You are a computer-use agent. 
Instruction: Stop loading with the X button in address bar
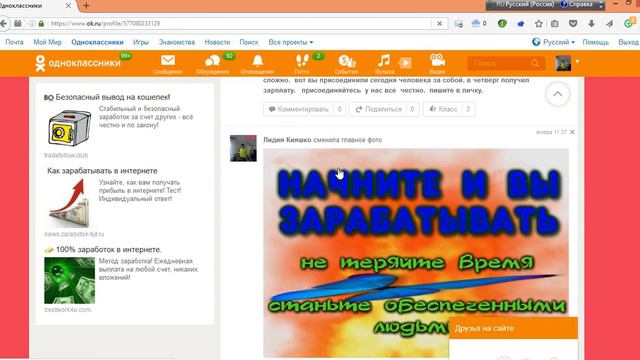440,24
